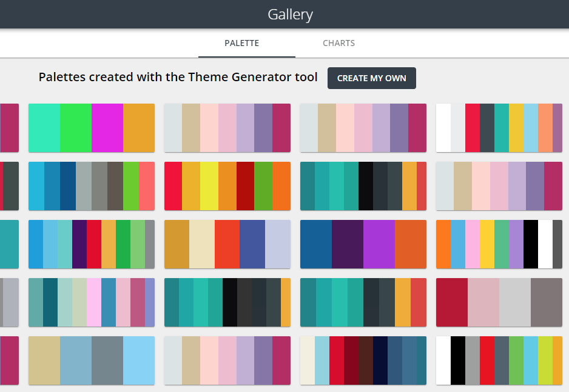Pick taupe swatch in crimson-pink-gray palette

(546, 302)
